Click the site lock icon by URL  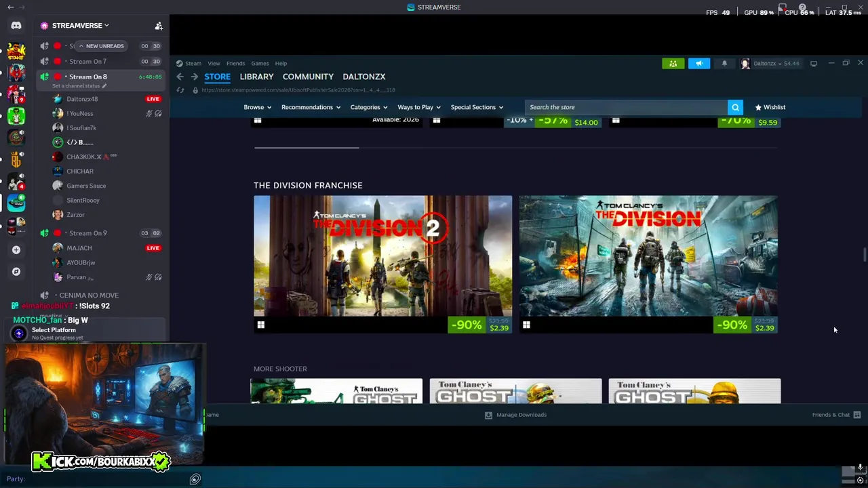point(195,90)
